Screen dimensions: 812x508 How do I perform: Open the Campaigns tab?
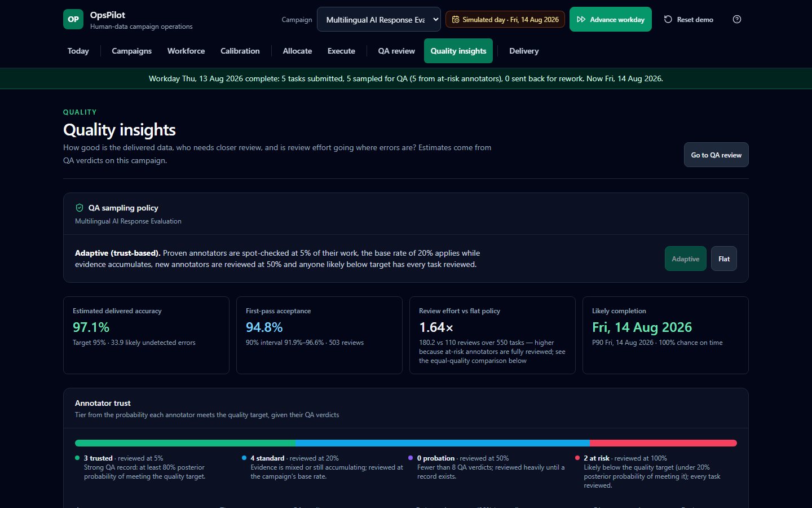coord(131,51)
